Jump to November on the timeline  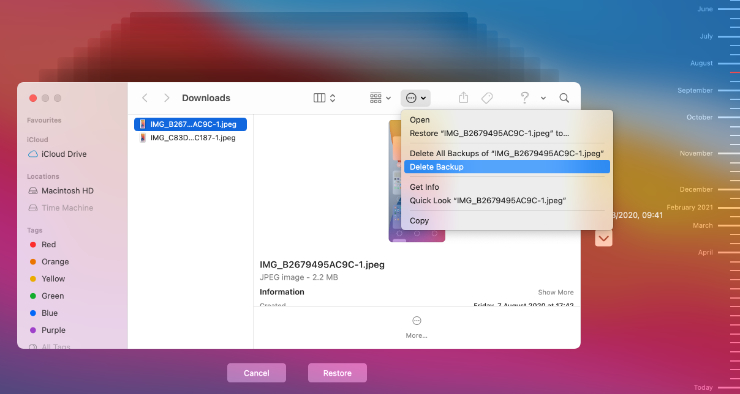click(x=696, y=153)
